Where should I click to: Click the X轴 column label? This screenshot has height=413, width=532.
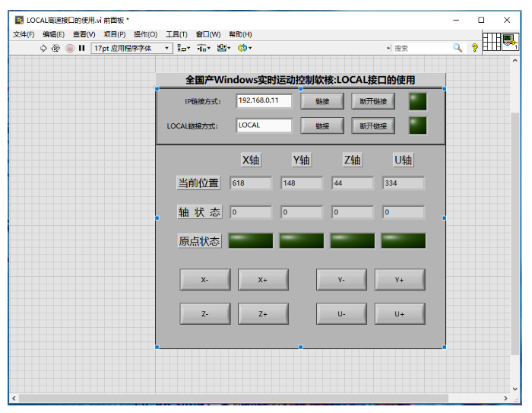coord(251,160)
